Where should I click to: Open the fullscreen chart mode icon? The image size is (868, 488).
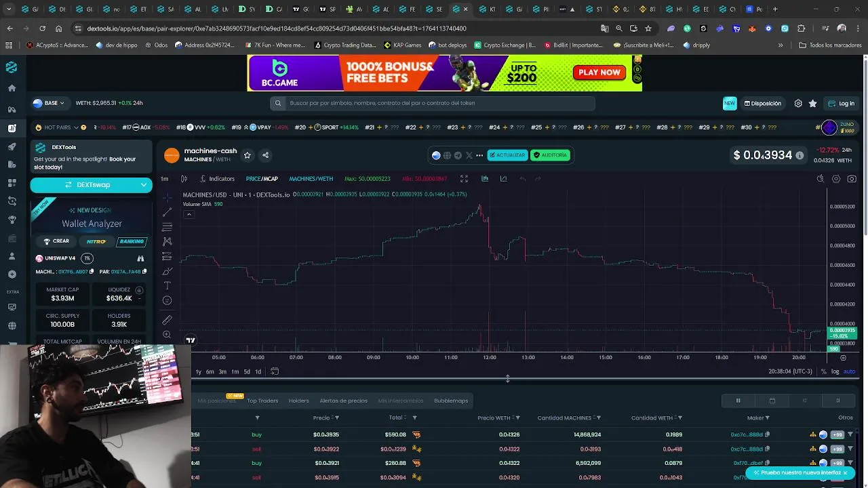[464, 179]
